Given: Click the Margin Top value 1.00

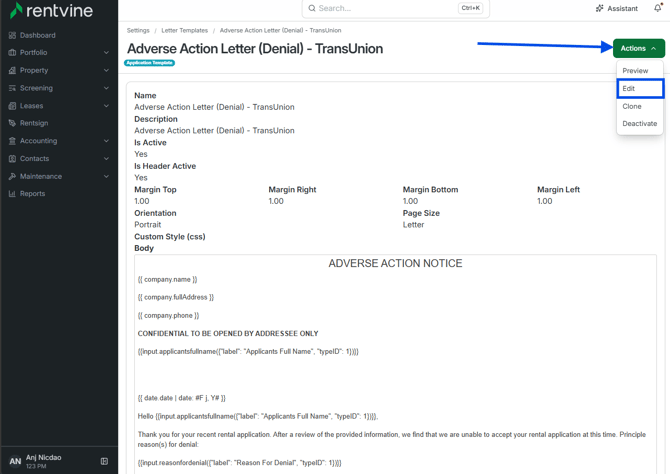Looking at the screenshot, I should (142, 201).
